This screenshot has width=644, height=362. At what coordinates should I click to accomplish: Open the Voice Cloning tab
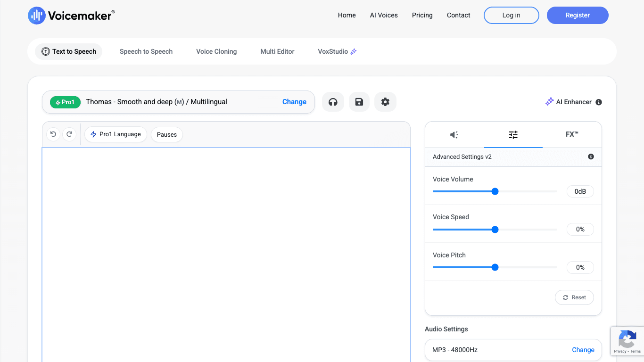pos(216,51)
